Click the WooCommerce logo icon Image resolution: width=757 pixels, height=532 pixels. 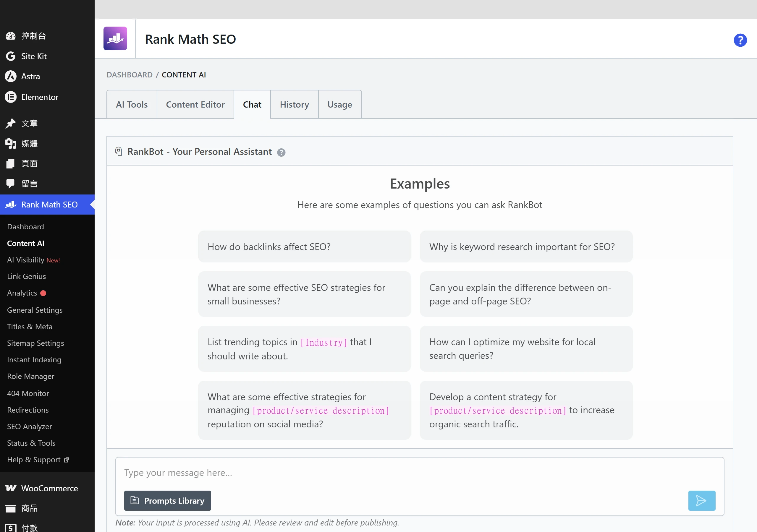pyautogui.click(x=11, y=488)
